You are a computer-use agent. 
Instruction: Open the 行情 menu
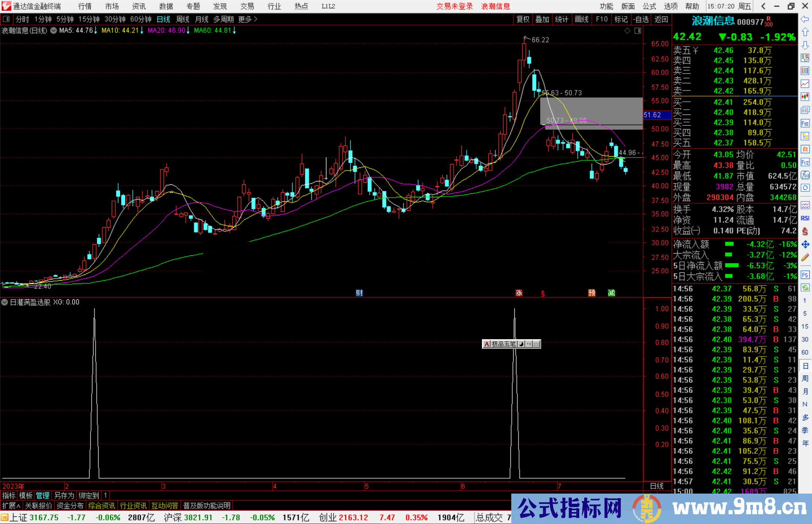[x=85, y=6]
